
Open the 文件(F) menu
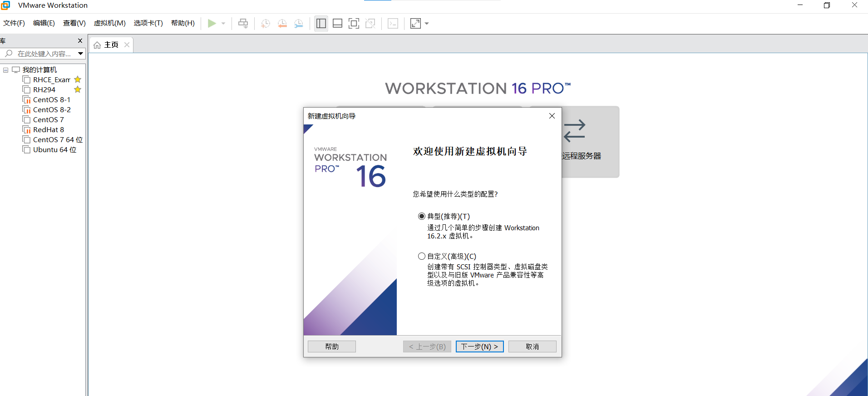[x=14, y=23]
